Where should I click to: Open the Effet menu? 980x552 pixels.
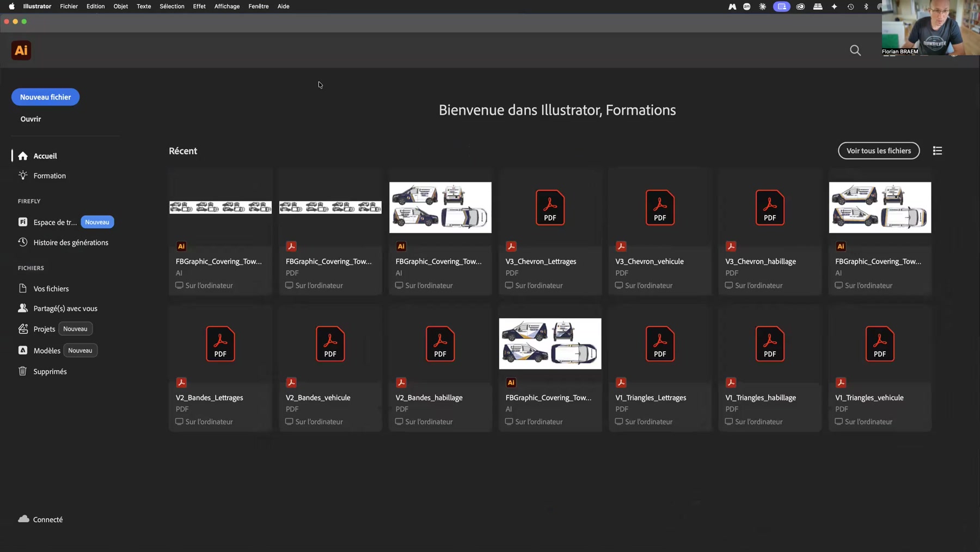tap(199, 7)
